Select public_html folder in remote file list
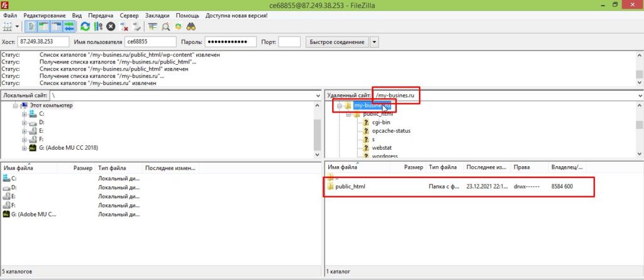Image resolution: width=644 pixels, height=280 pixels. [350, 187]
